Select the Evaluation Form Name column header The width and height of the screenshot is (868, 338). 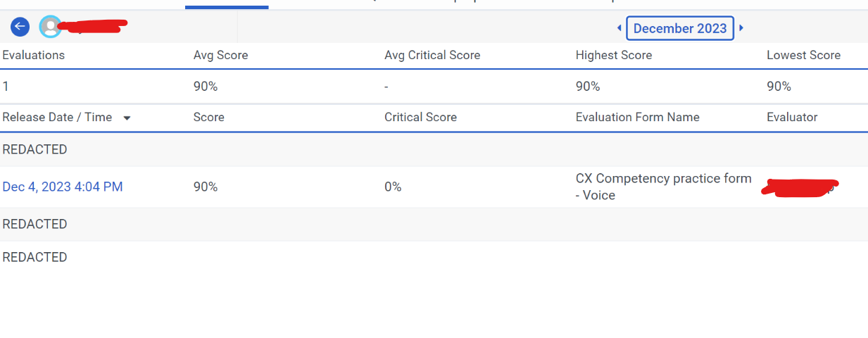coord(637,117)
